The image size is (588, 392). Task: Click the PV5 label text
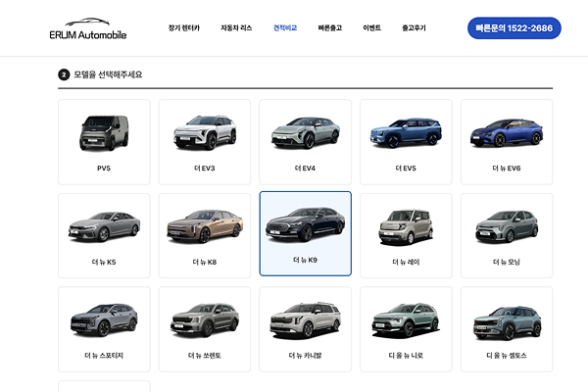click(x=104, y=168)
